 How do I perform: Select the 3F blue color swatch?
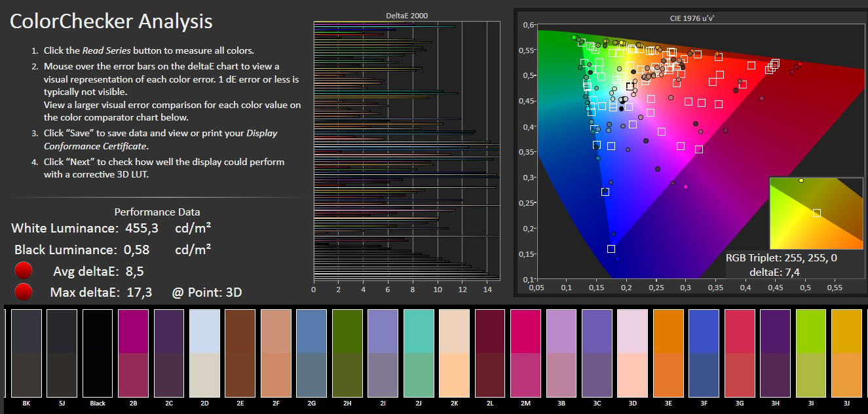click(x=704, y=353)
